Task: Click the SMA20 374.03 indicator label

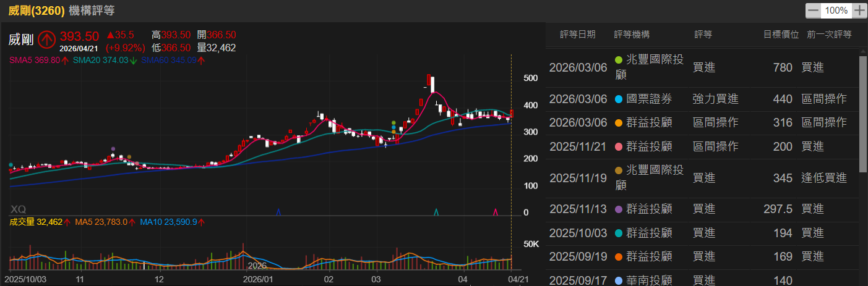Action: tap(100, 60)
